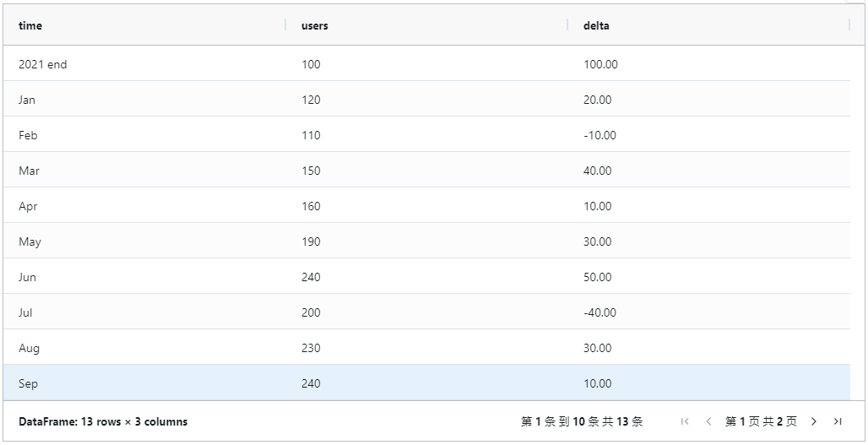Advance to the next page of results

(814, 421)
